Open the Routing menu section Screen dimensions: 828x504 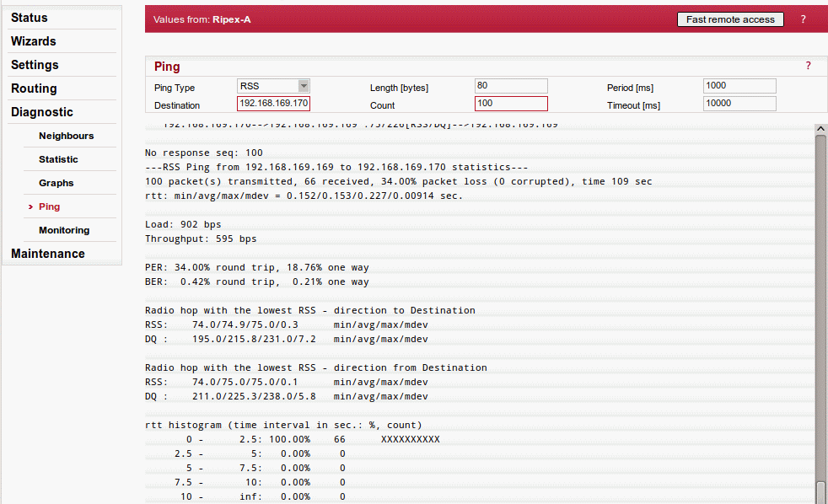34,88
